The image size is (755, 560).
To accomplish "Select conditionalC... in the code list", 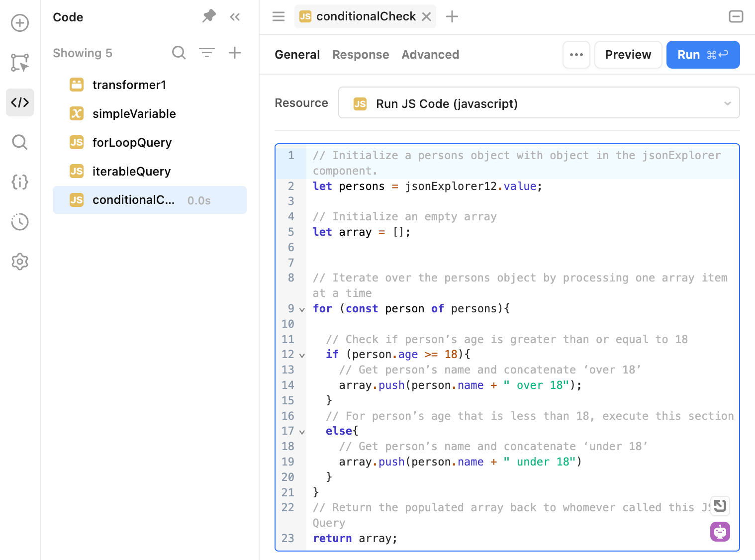I will 150,200.
